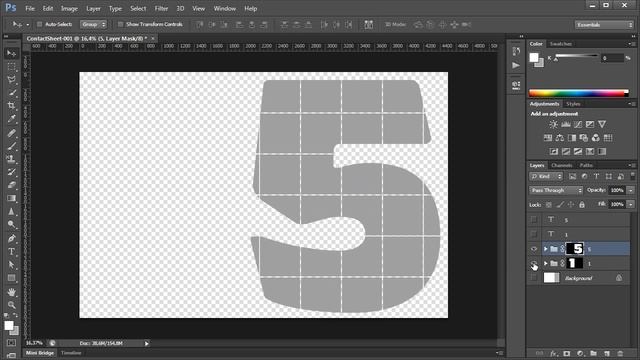Enable the Auto-Select checkbox
This screenshot has width=640, height=360.
pos(40,24)
